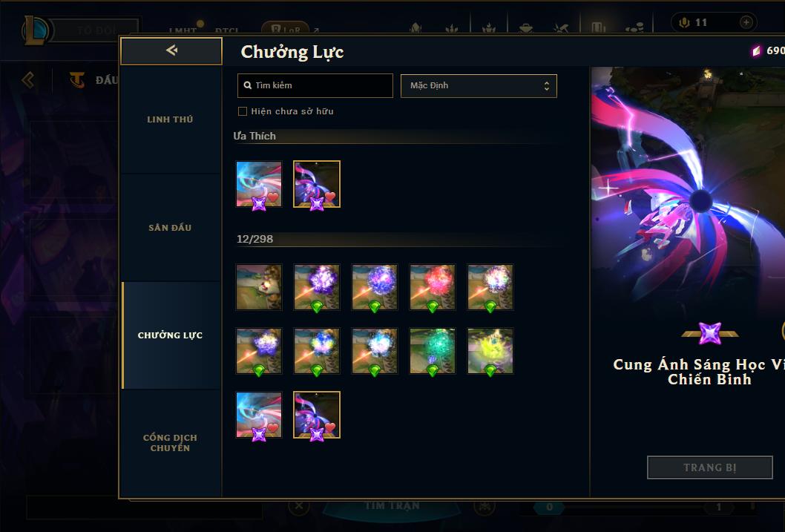
Task: Open the Cổng Dịch Chuyển tab
Action: coord(170,443)
